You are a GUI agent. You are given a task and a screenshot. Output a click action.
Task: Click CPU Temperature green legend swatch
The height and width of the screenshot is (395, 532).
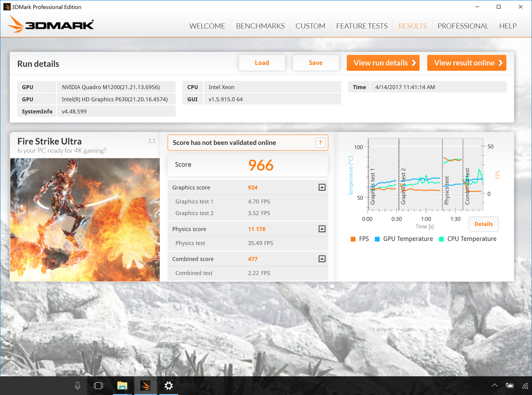coord(442,239)
